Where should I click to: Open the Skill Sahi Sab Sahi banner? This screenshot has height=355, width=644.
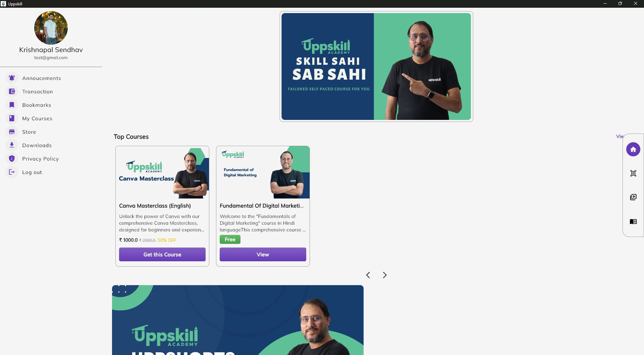coord(376,66)
